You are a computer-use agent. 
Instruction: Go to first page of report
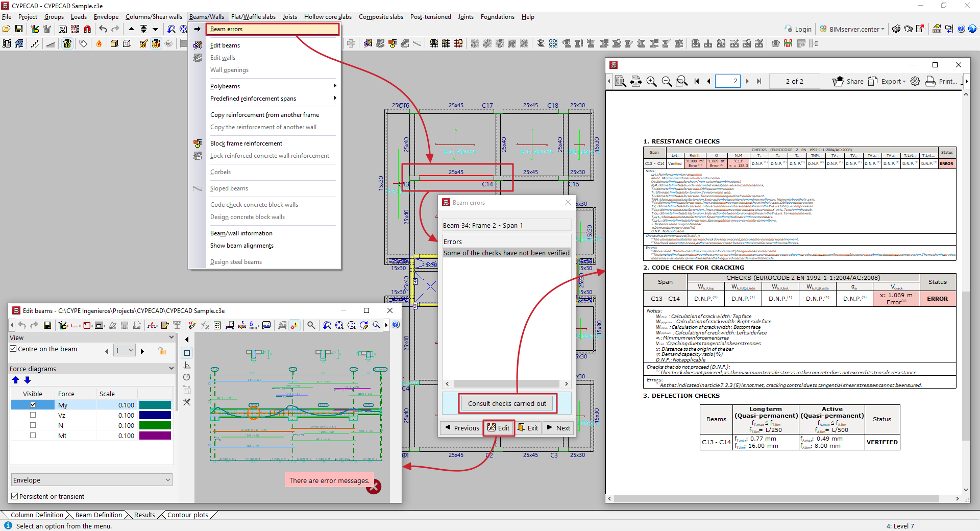coord(697,81)
